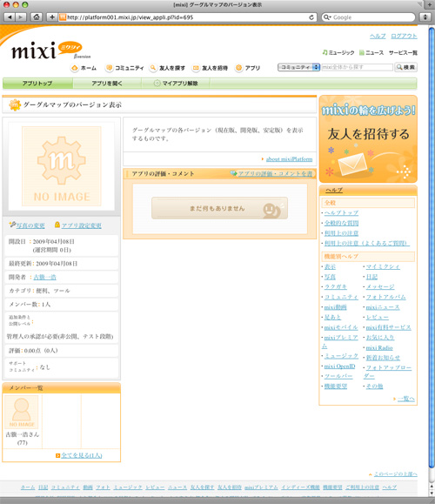Screen dimensions: 435x504
Task: Expand the コミュニティ search scope dropdown
Action: click(x=298, y=67)
